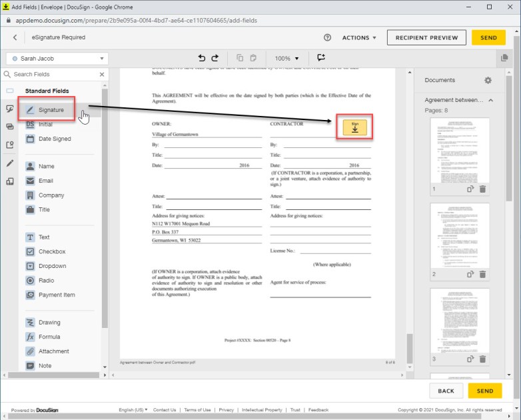Click the redo arrow in the toolbar
521x420 pixels.
[x=215, y=59]
